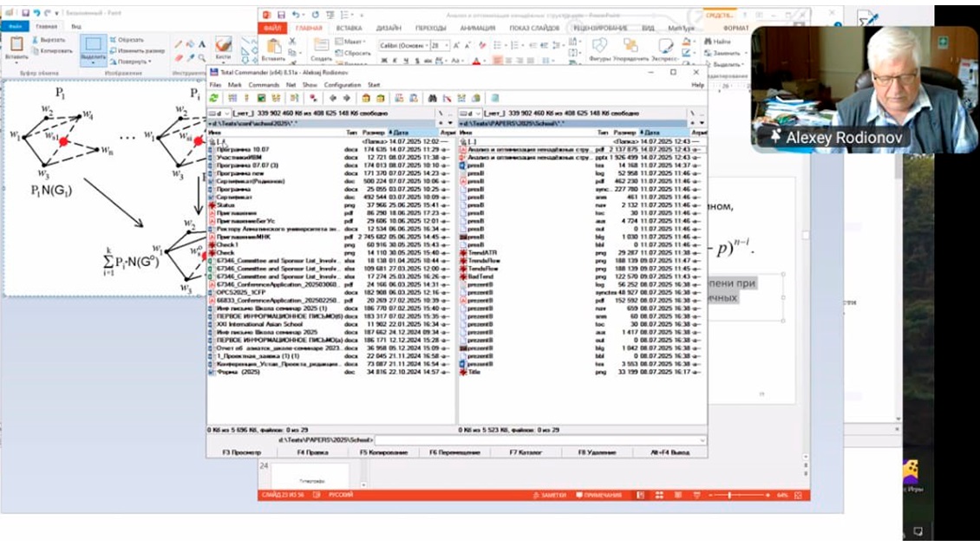The height and width of the screenshot is (546, 980).
Task: Select the Pencil tool in Paint
Action: tap(179, 44)
